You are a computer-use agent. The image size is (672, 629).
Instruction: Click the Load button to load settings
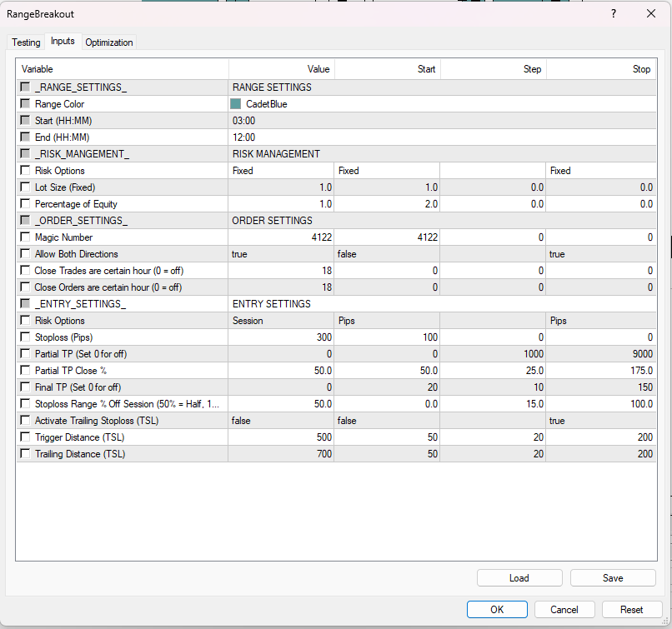(519, 577)
